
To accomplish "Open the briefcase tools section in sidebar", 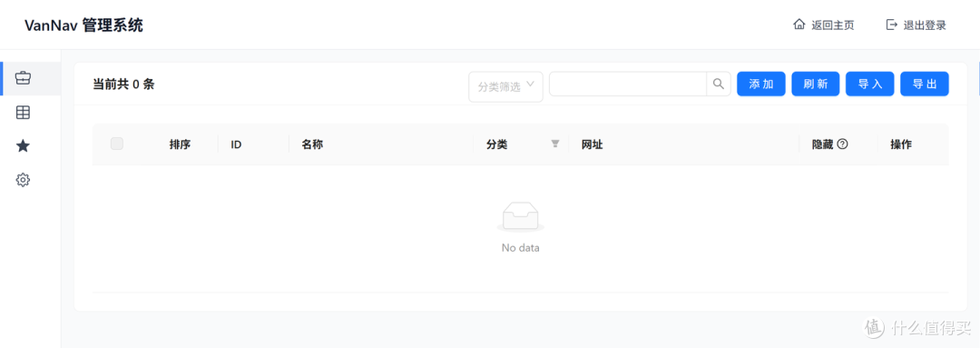I will [23, 79].
